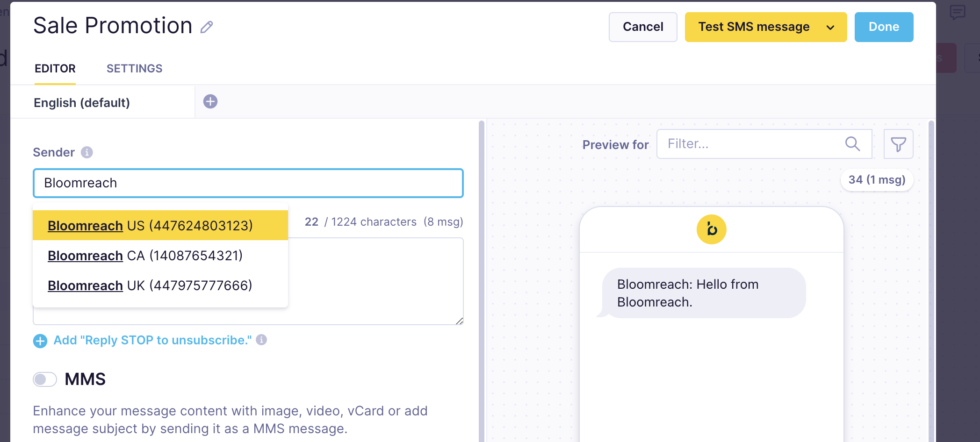The image size is (980, 442).
Task: Click the search magnifier in Filter field
Action: coord(852,144)
